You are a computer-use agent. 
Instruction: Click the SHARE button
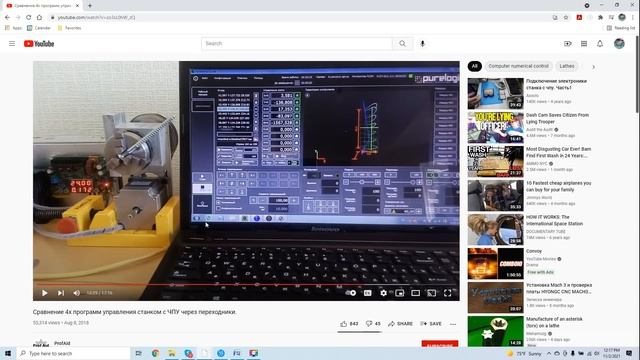point(400,324)
